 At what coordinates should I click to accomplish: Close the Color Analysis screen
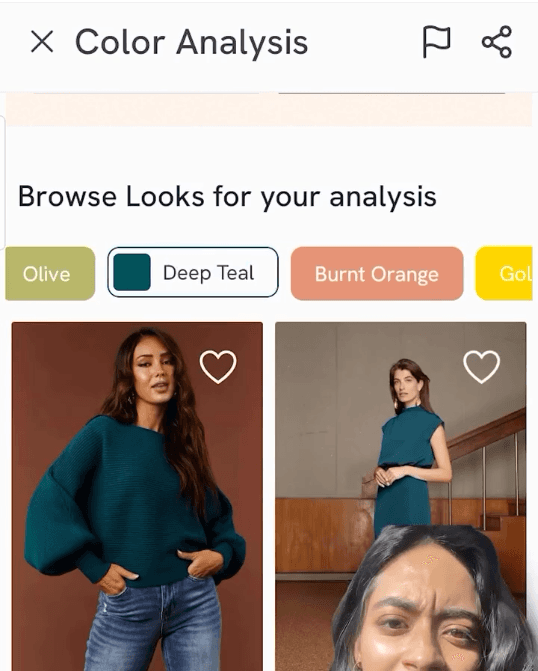click(42, 42)
